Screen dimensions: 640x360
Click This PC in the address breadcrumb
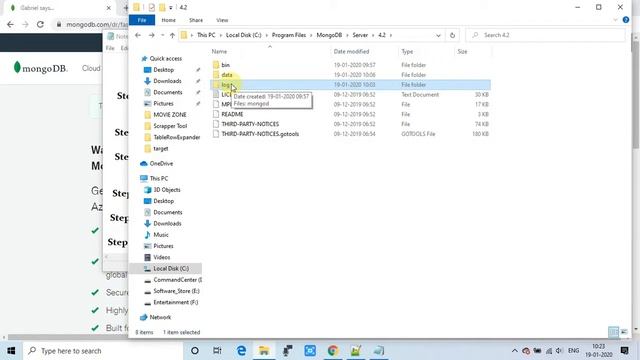tap(206, 35)
